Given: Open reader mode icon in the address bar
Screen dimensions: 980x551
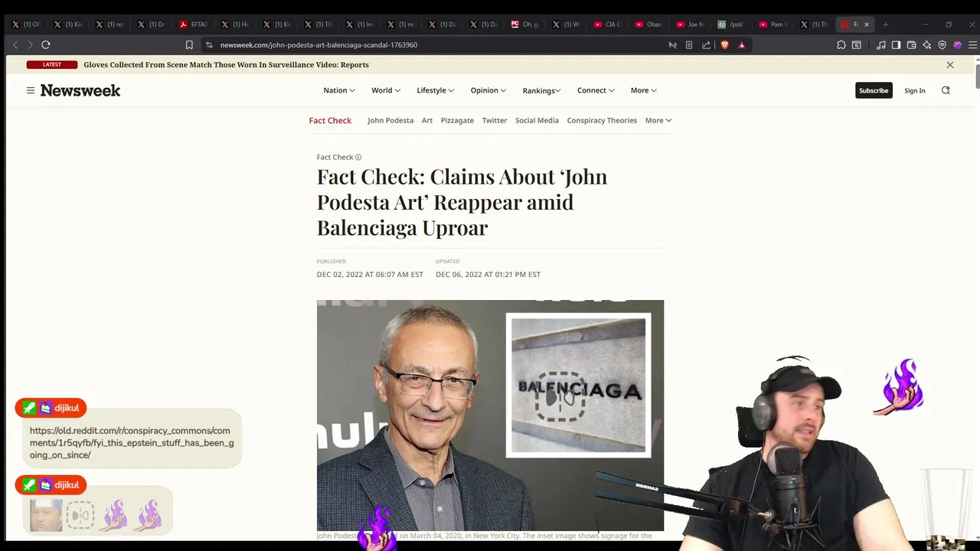Looking at the screenshot, I should point(689,45).
